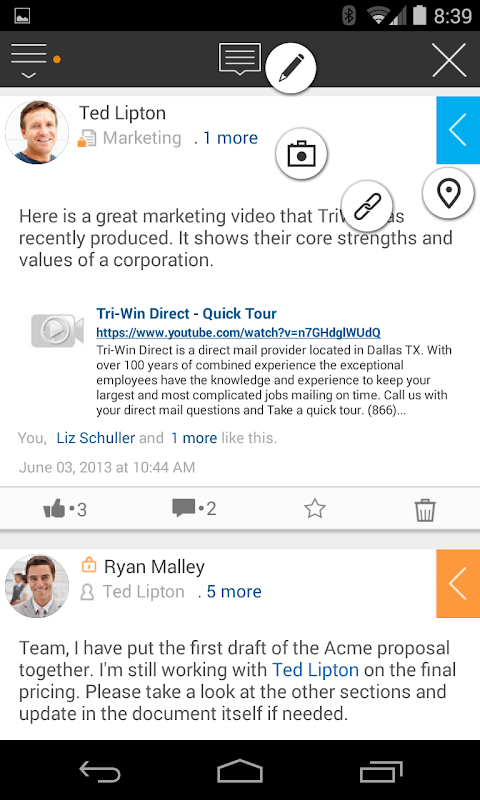This screenshot has width=480, height=800.
Task: Open Tri-Win Direct - Quick Tour title
Action: tap(186, 313)
